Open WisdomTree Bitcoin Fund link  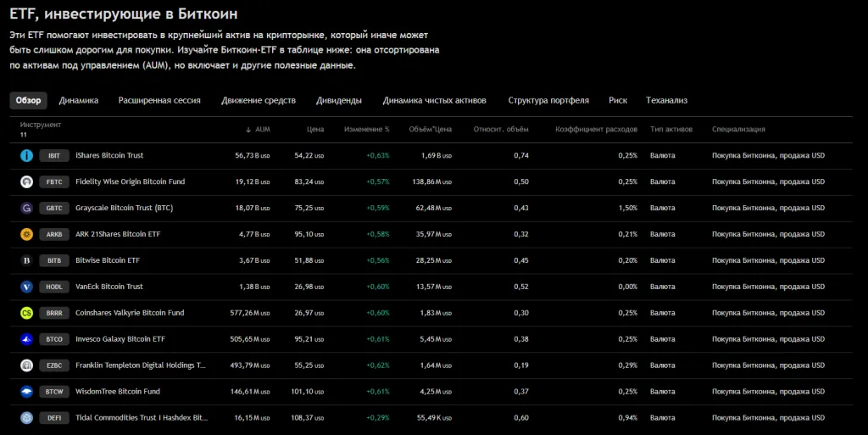[117, 391]
